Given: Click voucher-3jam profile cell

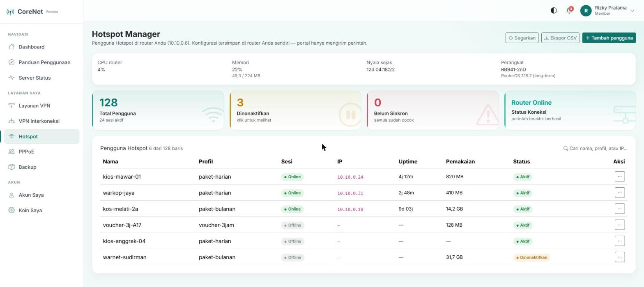Looking at the screenshot, I should click(216, 225).
